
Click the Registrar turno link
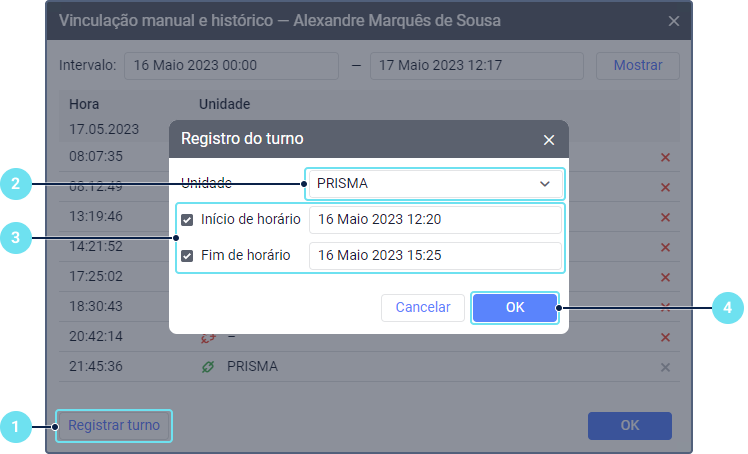pos(114,425)
